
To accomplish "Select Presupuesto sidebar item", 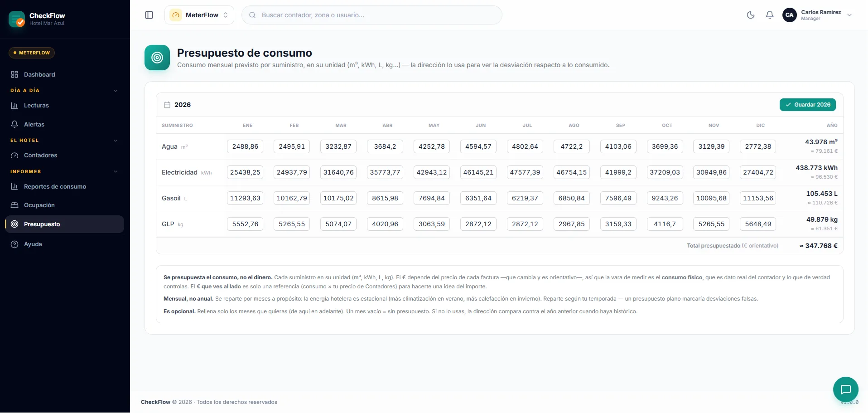I will point(64,224).
